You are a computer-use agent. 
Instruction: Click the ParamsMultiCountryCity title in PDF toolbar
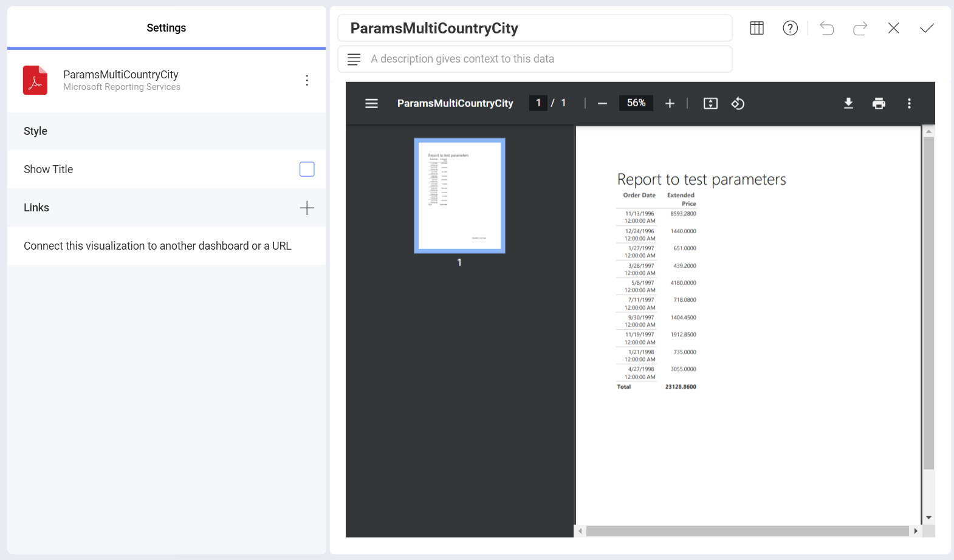point(455,103)
